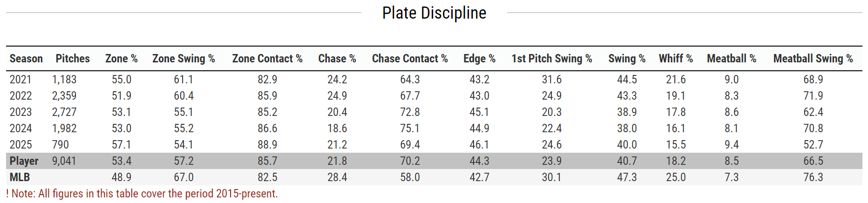
Task: Select the 2021 season row
Action: tap(21, 80)
